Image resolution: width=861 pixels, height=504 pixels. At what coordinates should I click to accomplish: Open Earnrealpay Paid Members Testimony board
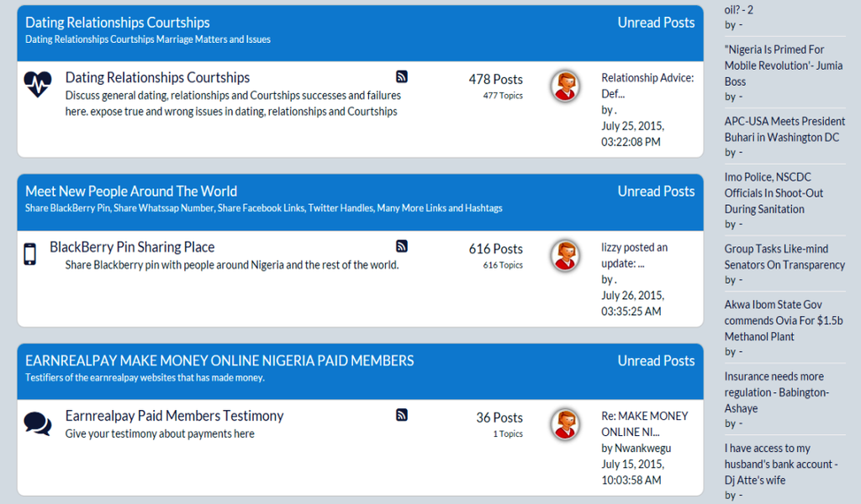[x=174, y=416]
